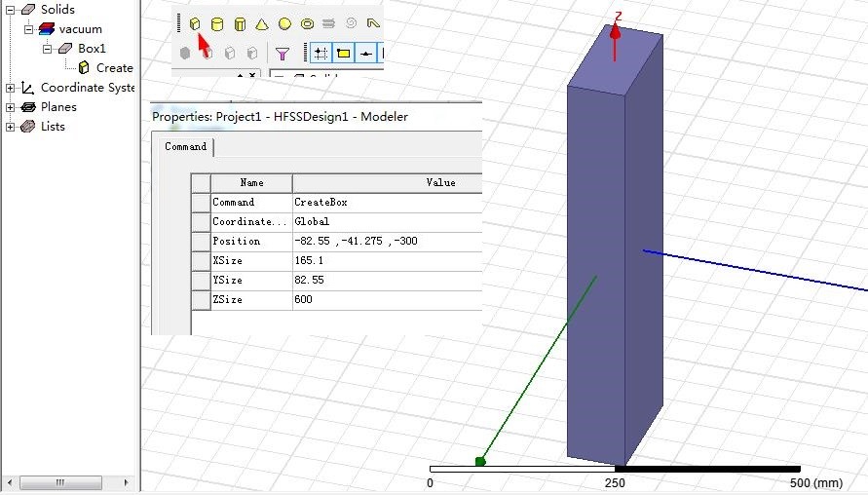Expand the Lists node
This screenshot has width=868, height=495.
click(x=10, y=127)
